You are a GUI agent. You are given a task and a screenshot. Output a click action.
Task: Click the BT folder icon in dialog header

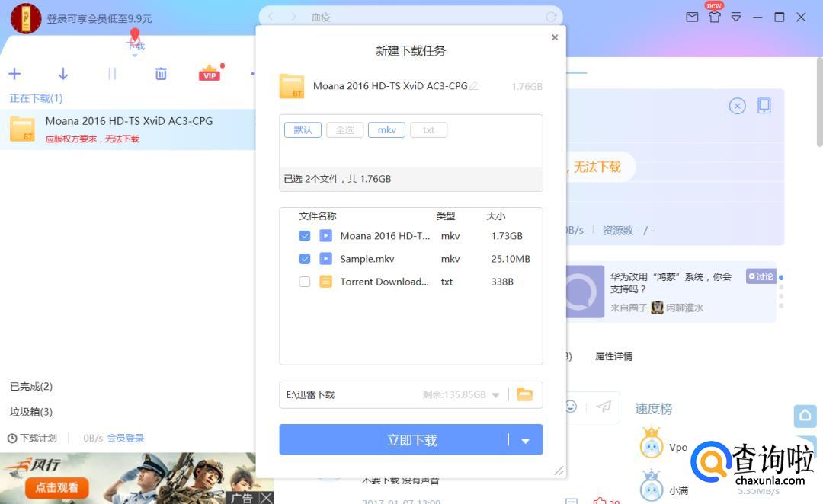(292, 87)
